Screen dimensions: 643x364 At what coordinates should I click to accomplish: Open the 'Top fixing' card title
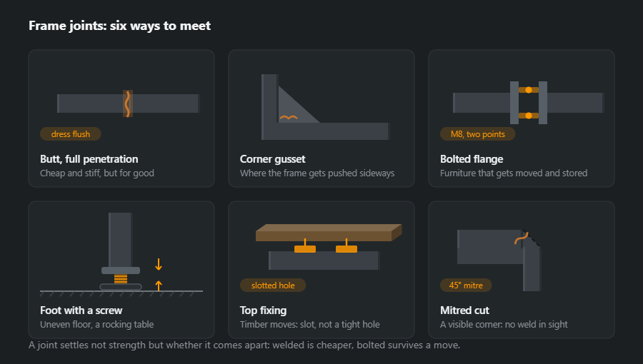tap(263, 310)
